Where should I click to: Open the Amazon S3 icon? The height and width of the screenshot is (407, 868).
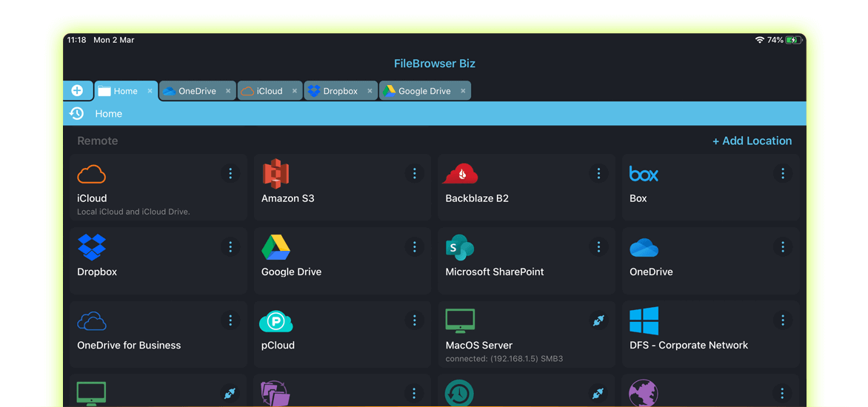tap(276, 174)
